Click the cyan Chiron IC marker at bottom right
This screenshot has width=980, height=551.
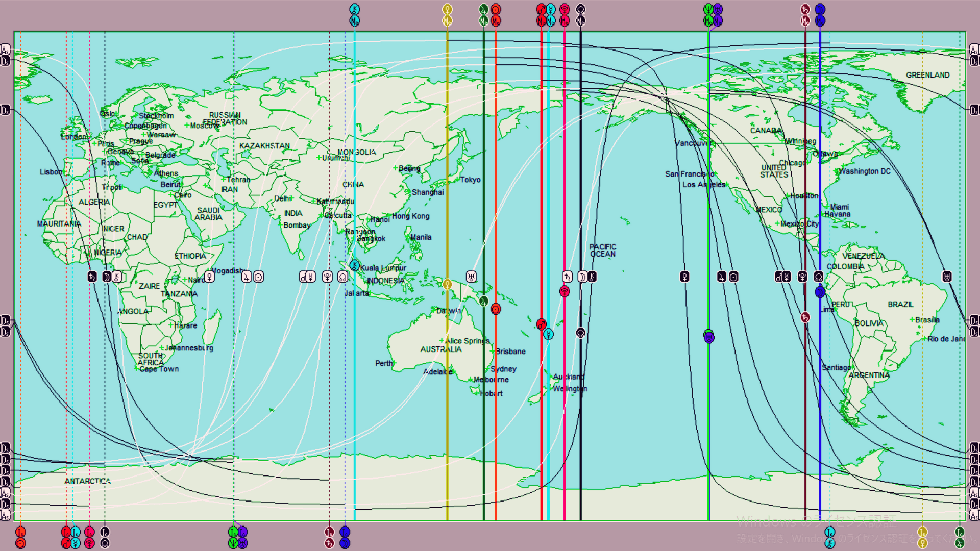click(x=830, y=537)
